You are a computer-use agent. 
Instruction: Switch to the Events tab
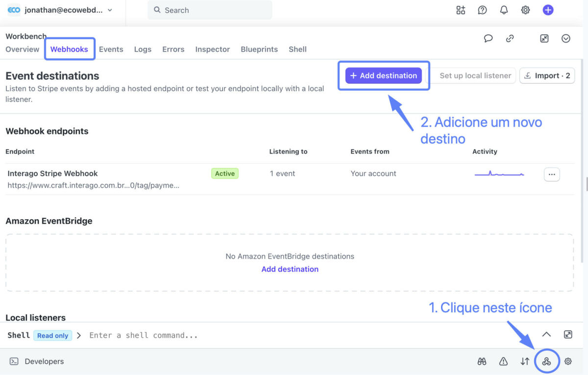[x=111, y=49]
